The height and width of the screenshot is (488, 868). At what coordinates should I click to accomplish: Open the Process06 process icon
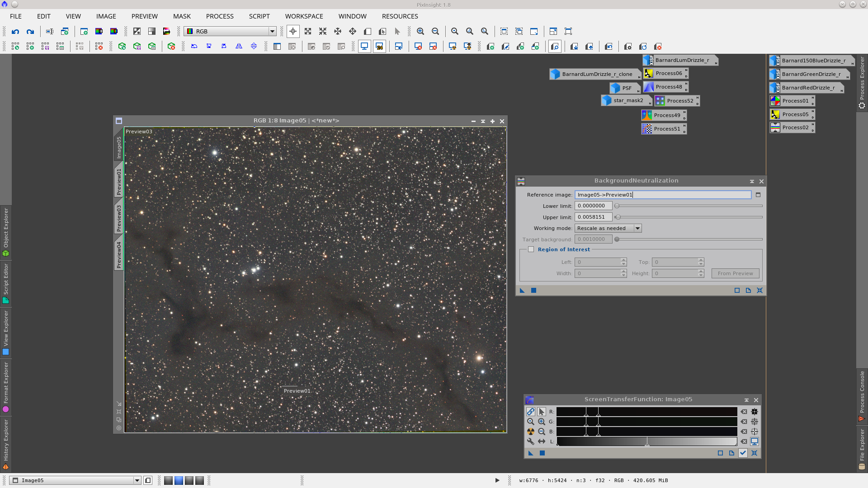pyautogui.click(x=665, y=73)
